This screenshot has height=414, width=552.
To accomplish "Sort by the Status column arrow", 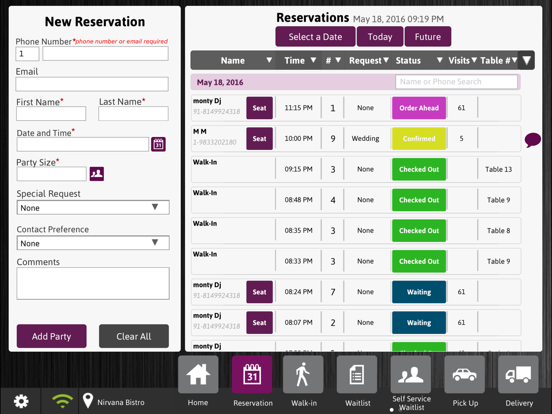I will [x=439, y=60].
